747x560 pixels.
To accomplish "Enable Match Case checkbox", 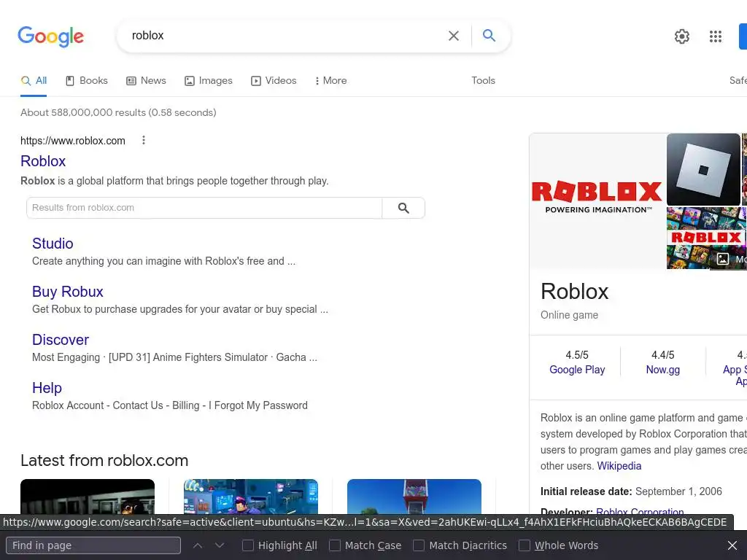I will click(x=335, y=545).
